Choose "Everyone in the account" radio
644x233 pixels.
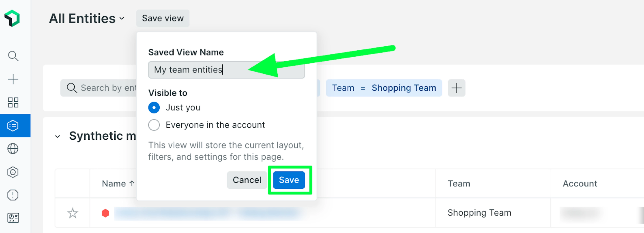[x=154, y=125]
